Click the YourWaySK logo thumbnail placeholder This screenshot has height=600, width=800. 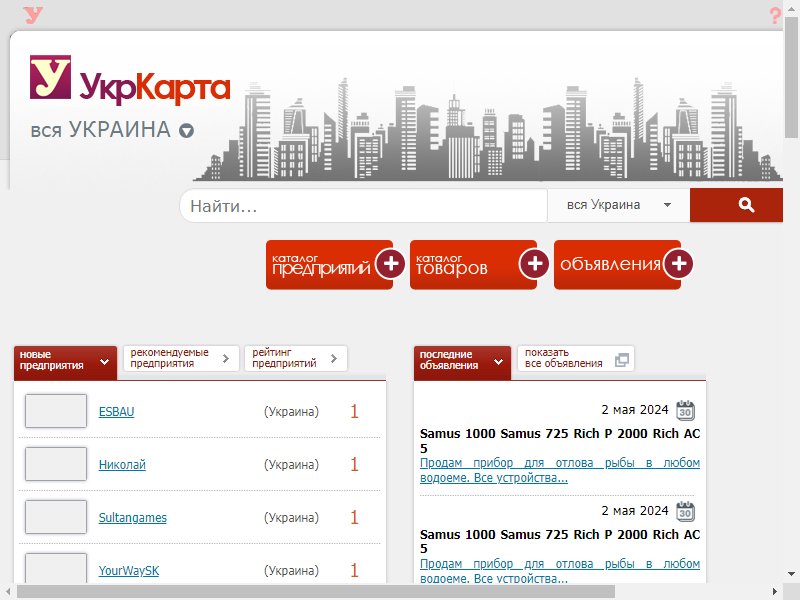56,568
